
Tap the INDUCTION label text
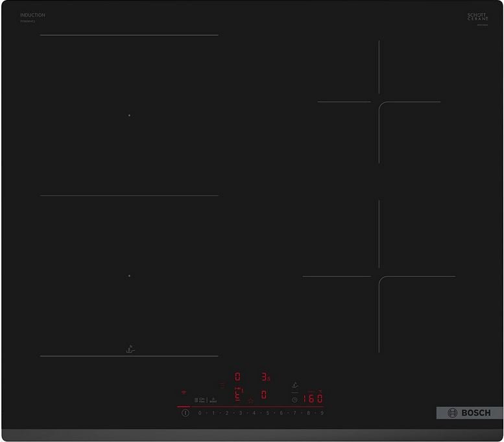click(32, 15)
